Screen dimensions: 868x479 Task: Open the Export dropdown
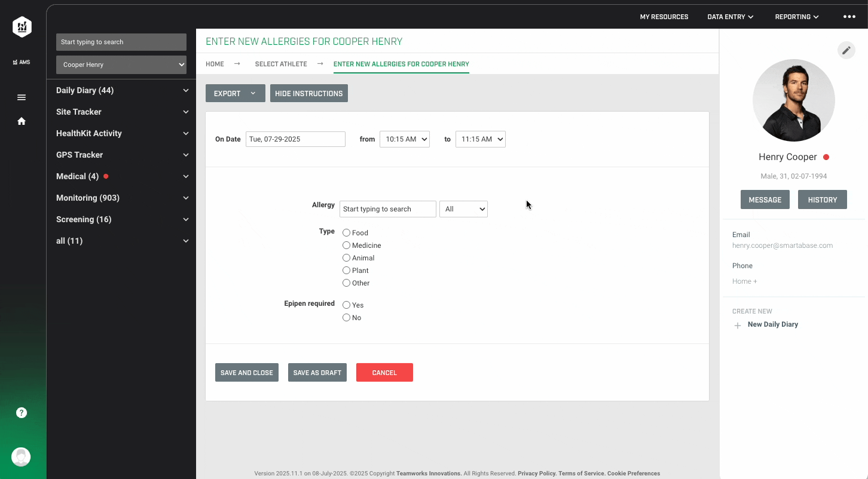(x=235, y=93)
